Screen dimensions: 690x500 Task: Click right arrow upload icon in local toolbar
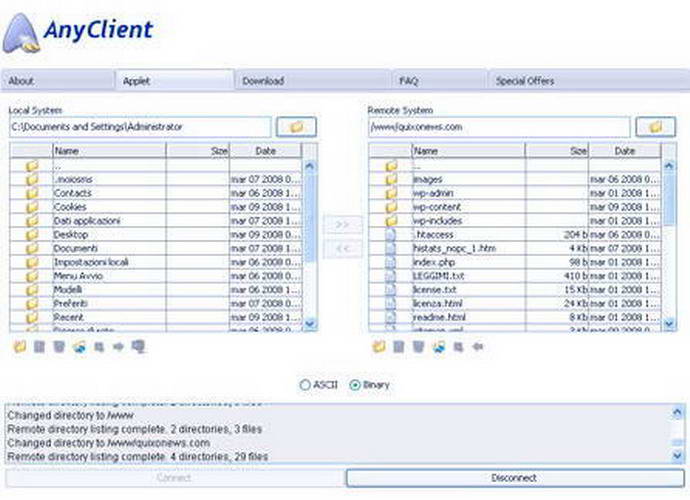[x=118, y=347]
